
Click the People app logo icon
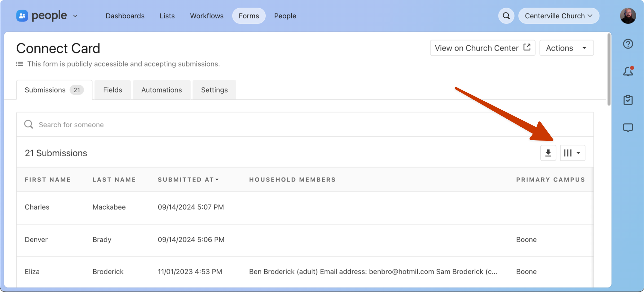(22, 15)
